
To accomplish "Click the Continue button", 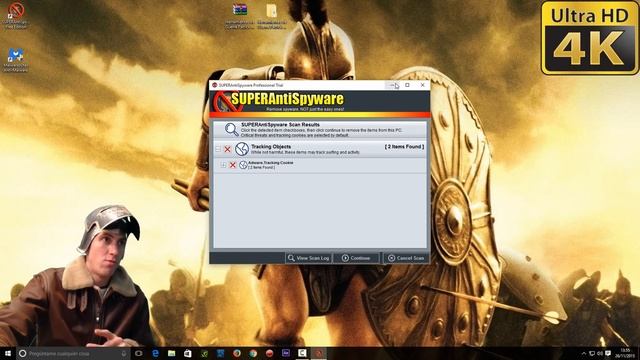I will pos(356,258).
